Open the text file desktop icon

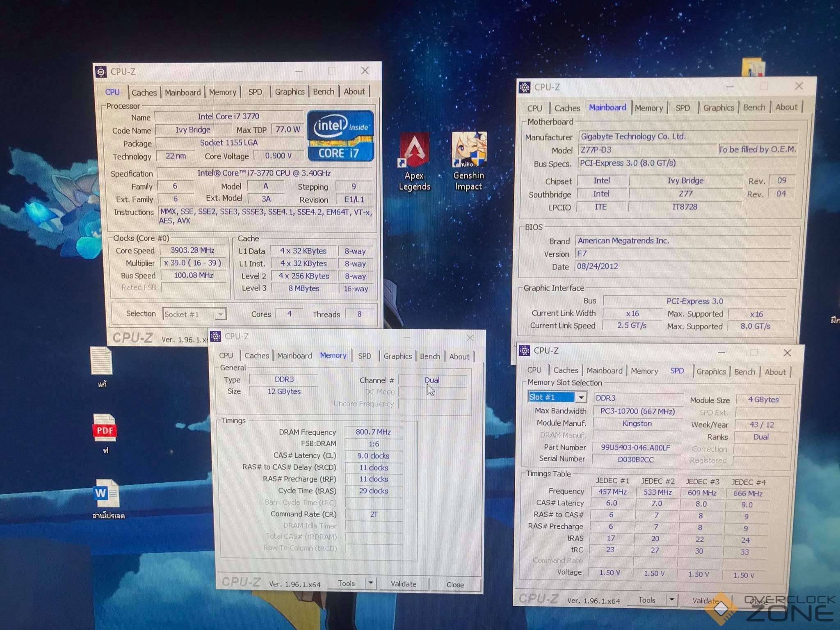coord(102,361)
